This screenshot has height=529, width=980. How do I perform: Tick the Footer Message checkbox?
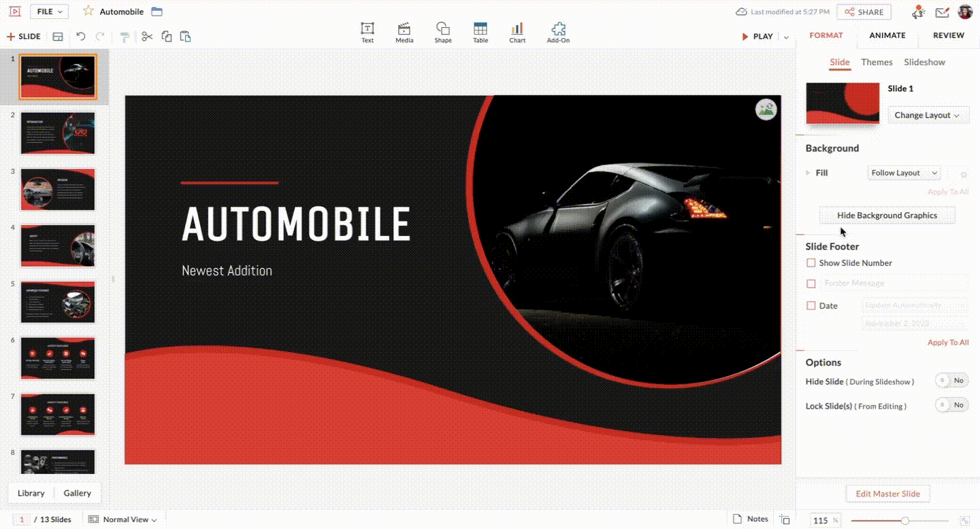click(x=811, y=284)
